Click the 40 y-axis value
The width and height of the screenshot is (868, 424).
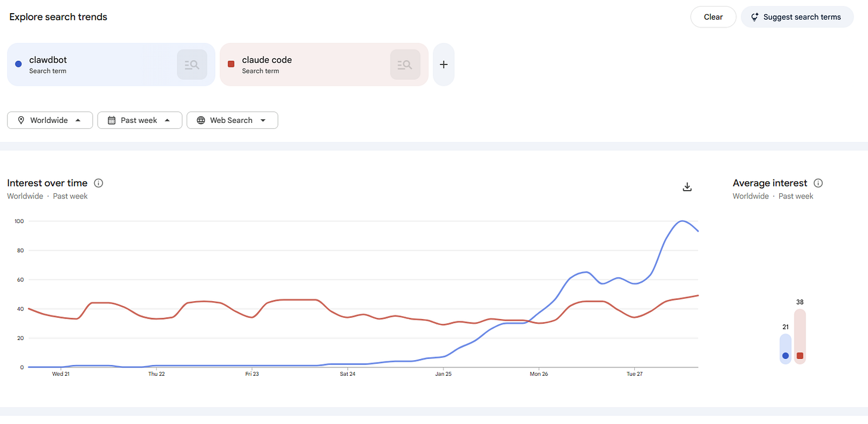point(20,309)
